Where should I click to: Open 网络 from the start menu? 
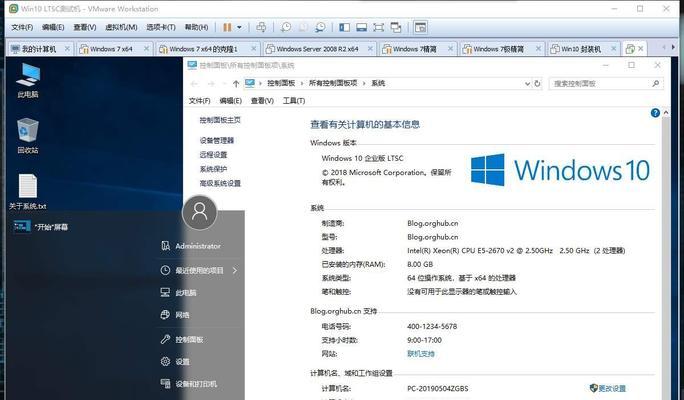(175, 315)
